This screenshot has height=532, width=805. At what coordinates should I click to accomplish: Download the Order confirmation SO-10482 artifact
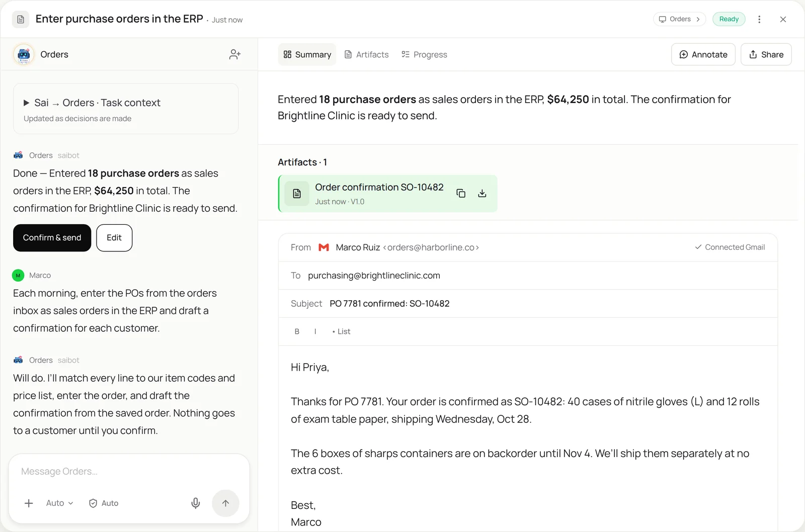point(482,193)
